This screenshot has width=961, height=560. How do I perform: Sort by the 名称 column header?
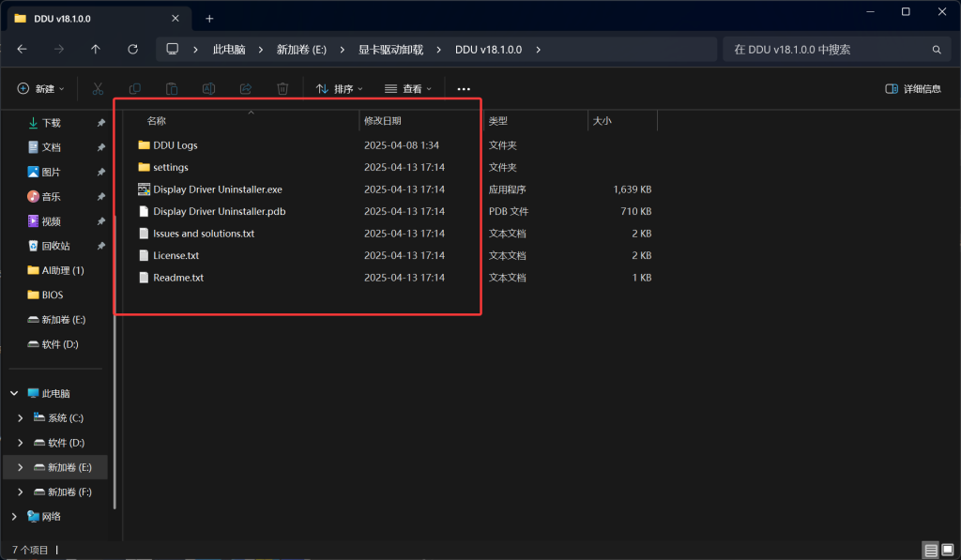pos(157,121)
